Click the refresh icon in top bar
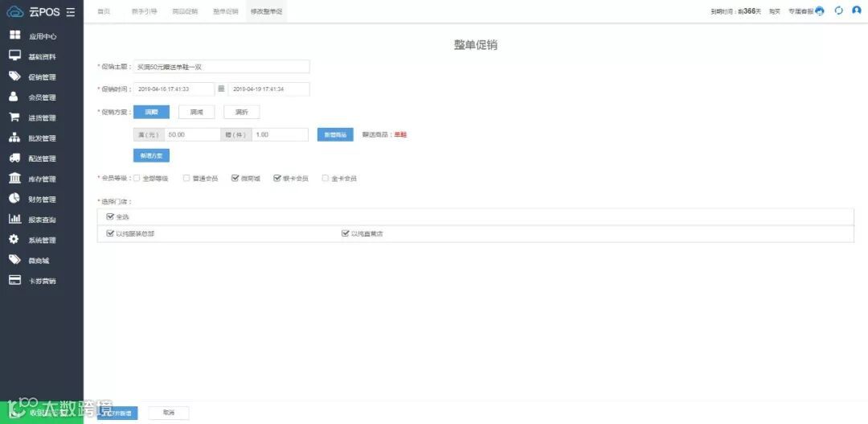 838,10
